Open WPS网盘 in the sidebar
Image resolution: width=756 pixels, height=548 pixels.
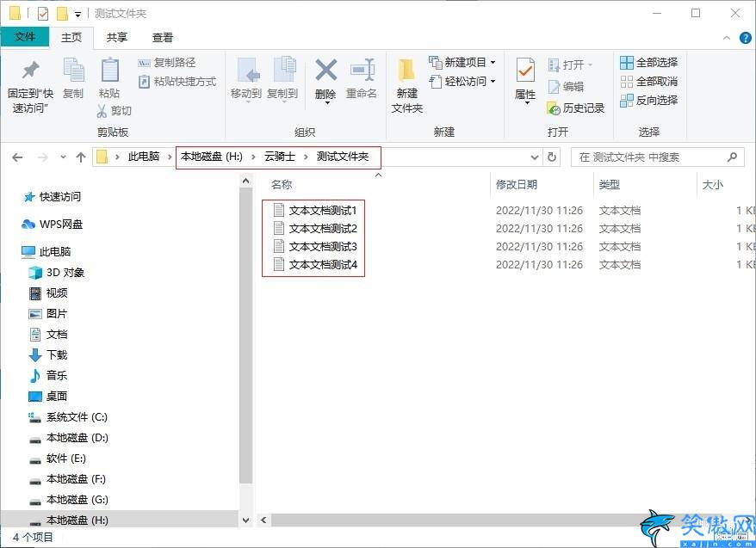point(52,224)
